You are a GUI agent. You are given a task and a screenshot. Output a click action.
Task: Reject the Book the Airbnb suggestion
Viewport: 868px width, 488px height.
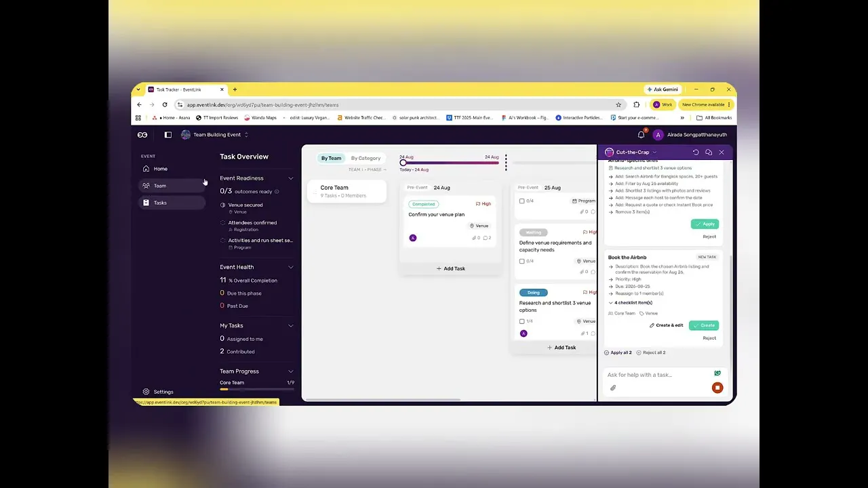(709, 338)
